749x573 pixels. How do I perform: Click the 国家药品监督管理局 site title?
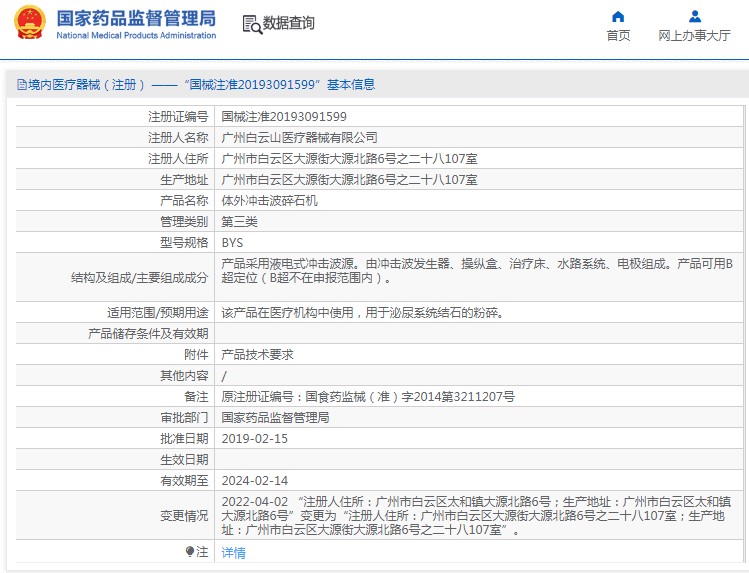click(x=136, y=19)
